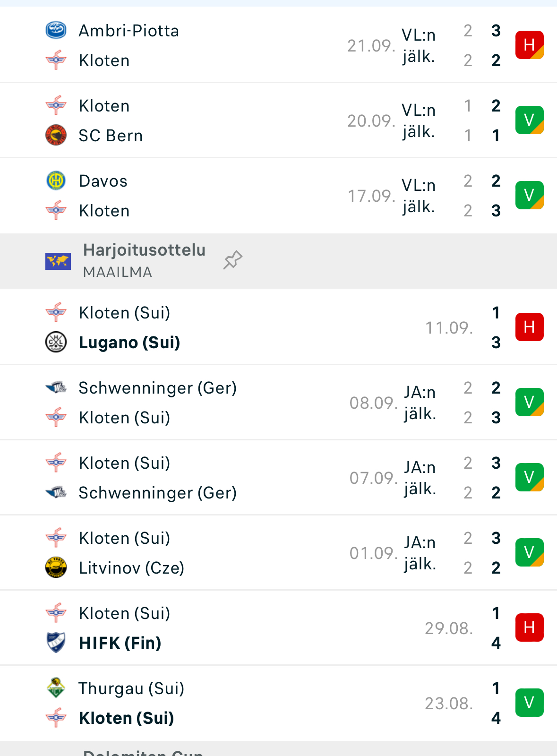The image size is (557, 756).
Task: Open the 23.08. Thurgau vs Kloten result
Action: (278, 703)
